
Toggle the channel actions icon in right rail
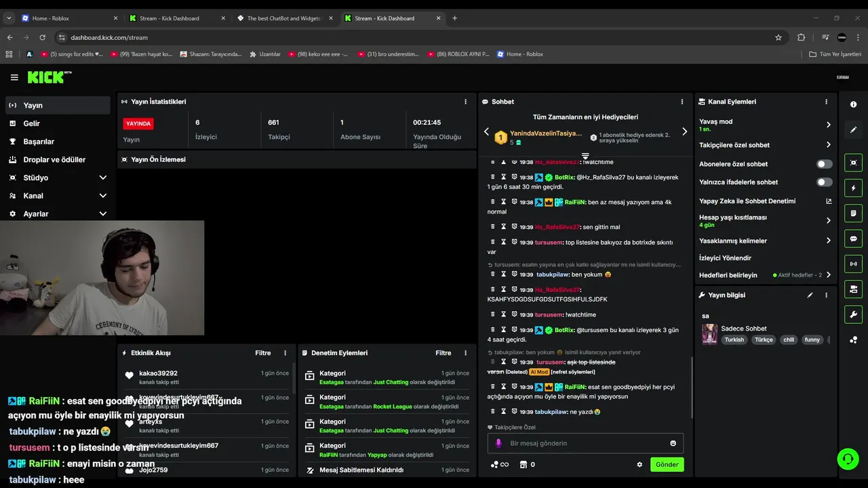tap(853, 289)
